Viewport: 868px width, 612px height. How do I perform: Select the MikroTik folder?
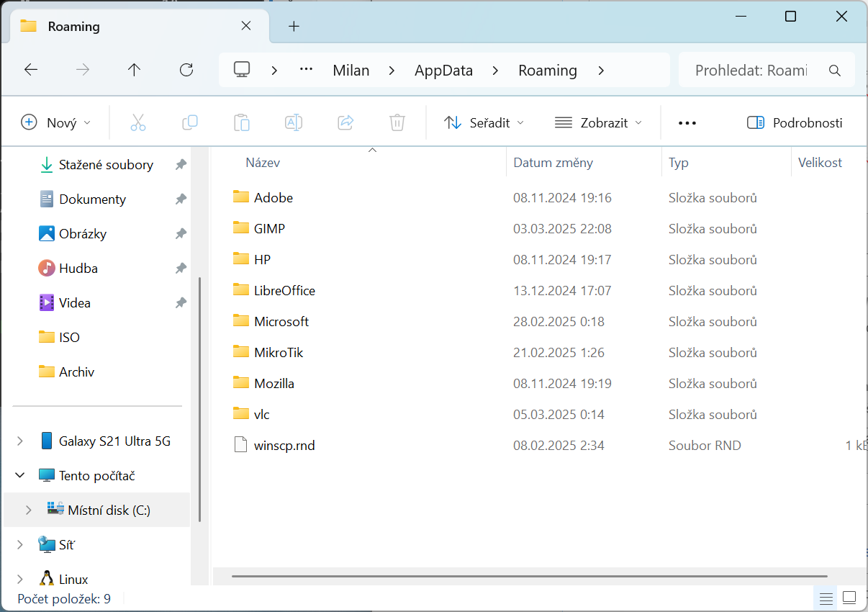click(x=280, y=352)
